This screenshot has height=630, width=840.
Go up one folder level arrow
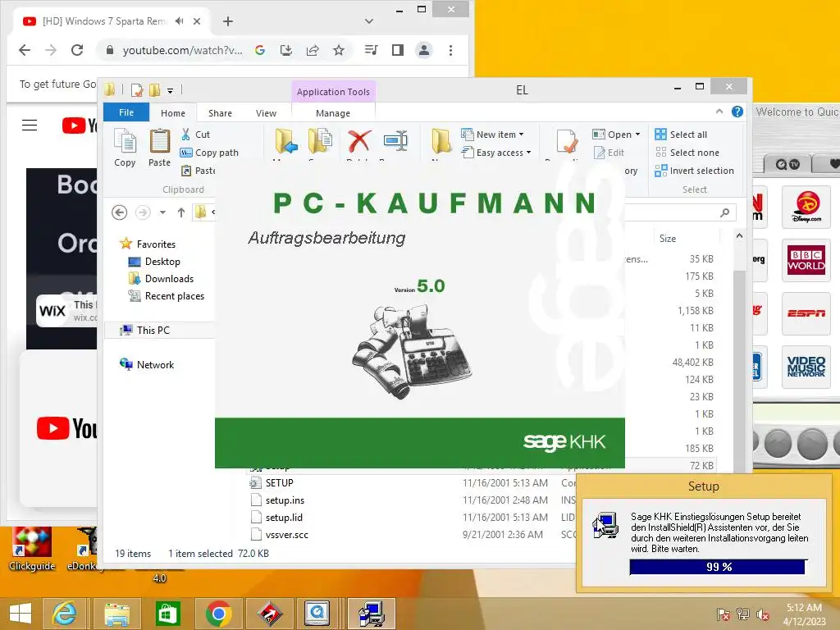click(181, 212)
